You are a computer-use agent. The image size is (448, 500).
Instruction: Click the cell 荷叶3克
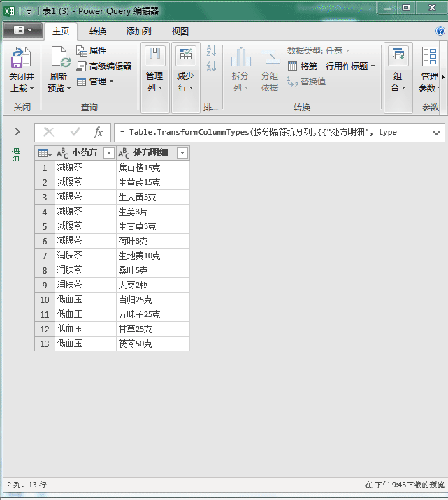[153, 241]
